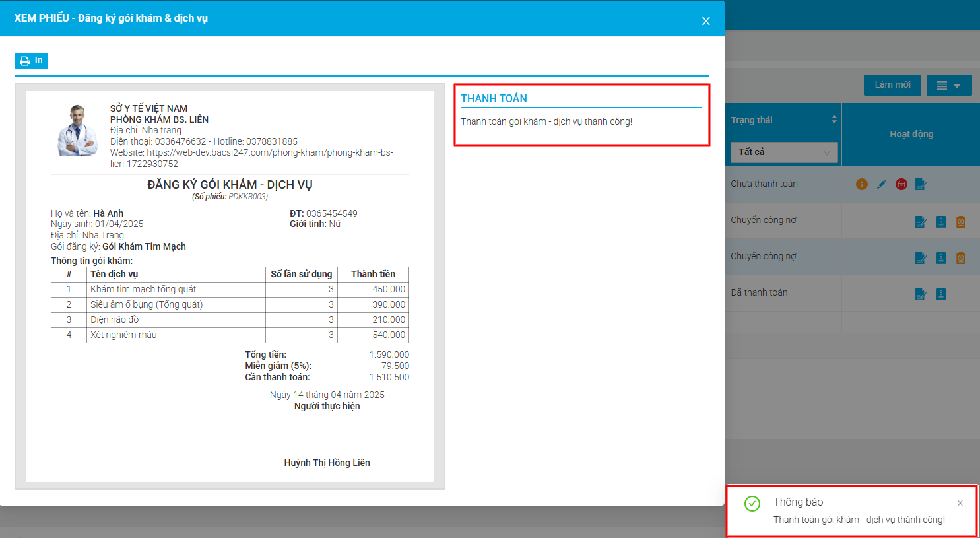Screen dimensions: 980x538
Task: Click the 1.510.500 amount due value
Action: [389, 377]
